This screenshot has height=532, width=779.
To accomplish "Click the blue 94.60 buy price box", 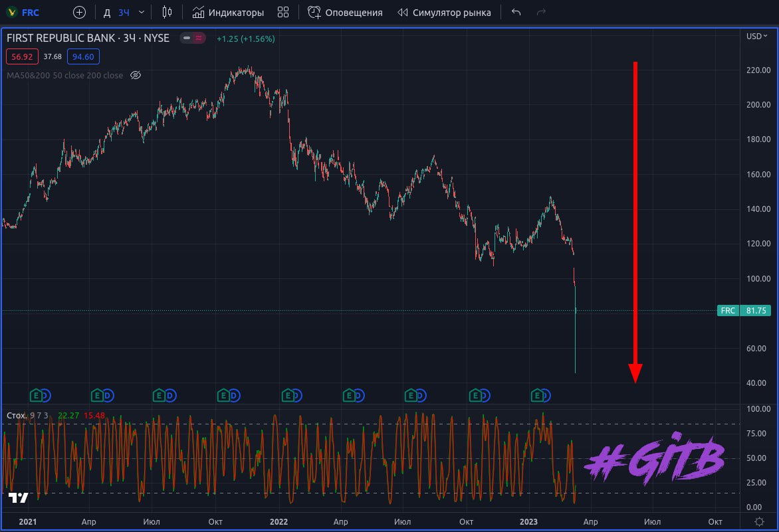I will (83, 56).
